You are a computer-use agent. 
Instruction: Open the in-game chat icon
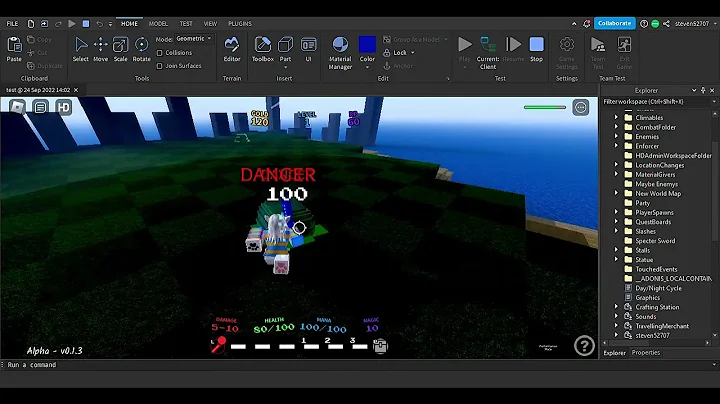[x=40, y=107]
